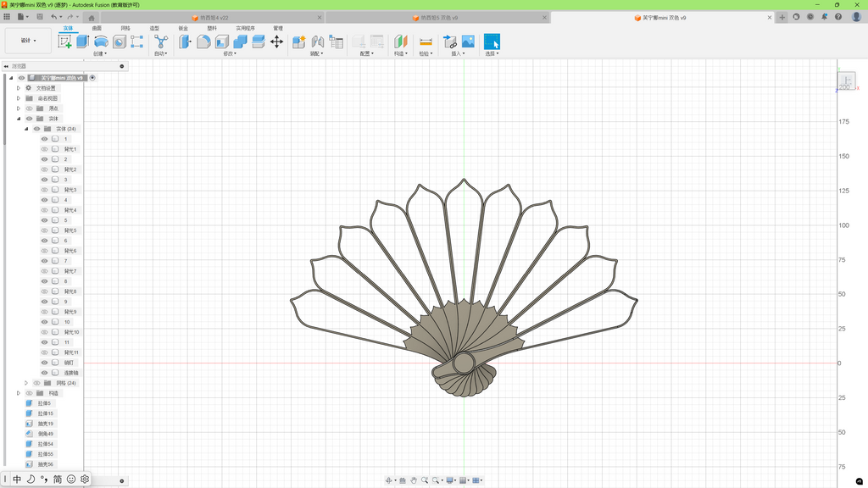Choose the Fillet tool in 修改 group
Screen dimensions: 868x488
click(203, 42)
